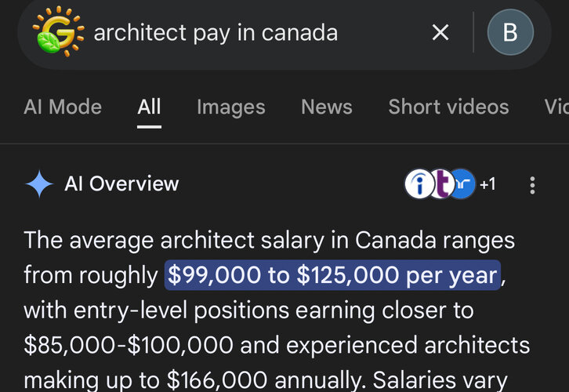This screenshot has width=569, height=392.
Task: Open the AI Overview three-dot menu
Action: click(532, 185)
